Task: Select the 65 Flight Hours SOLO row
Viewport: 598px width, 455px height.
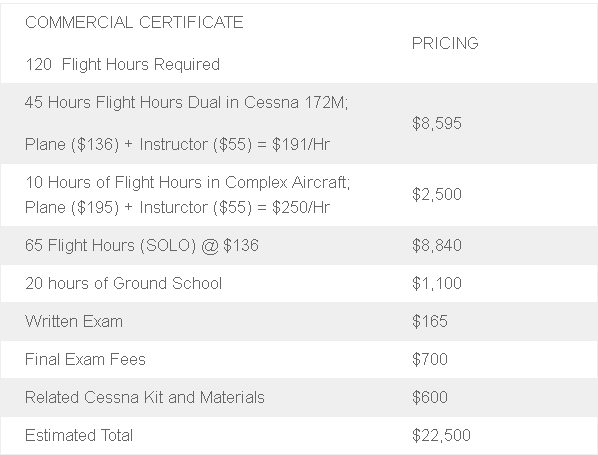Action: pos(299,245)
